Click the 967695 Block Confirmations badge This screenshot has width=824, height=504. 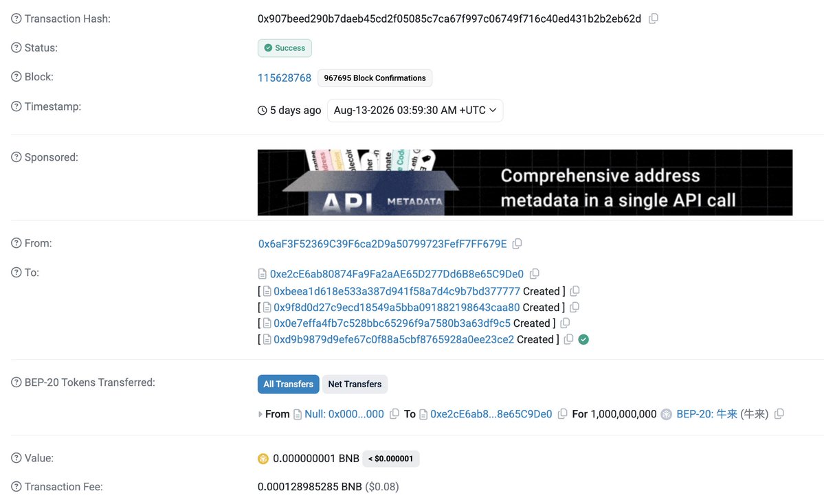click(x=375, y=78)
